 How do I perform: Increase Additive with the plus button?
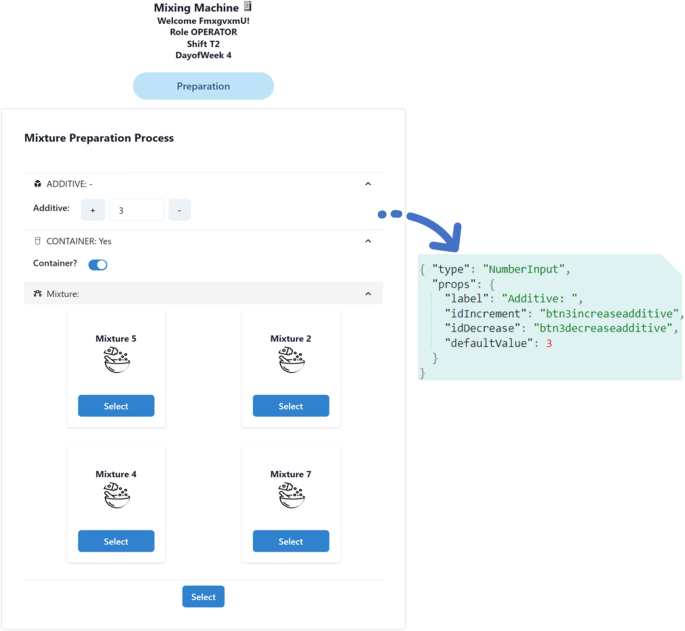pyautogui.click(x=92, y=210)
